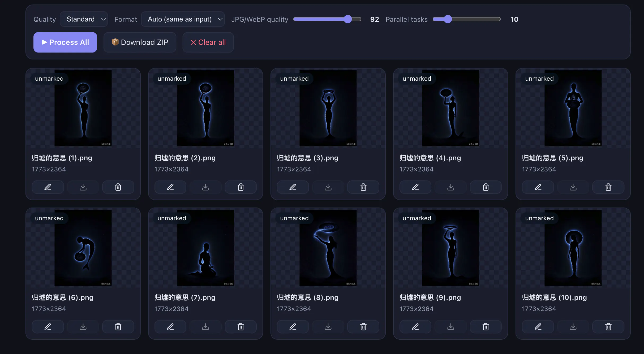This screenshot has height=354, width=644.
Task: Open the Quality dropdown set to Standard
Action: tap(84, 19)
